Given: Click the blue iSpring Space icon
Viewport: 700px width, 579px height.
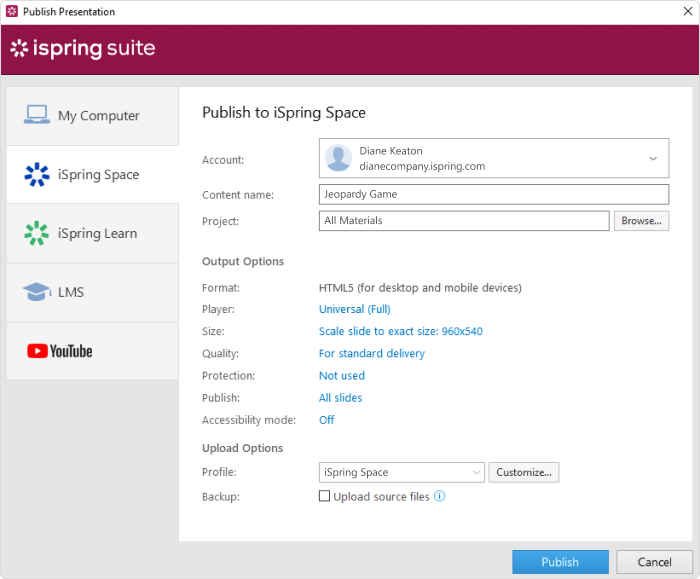Looking at the screenshot, I should [x=37, y=174].
